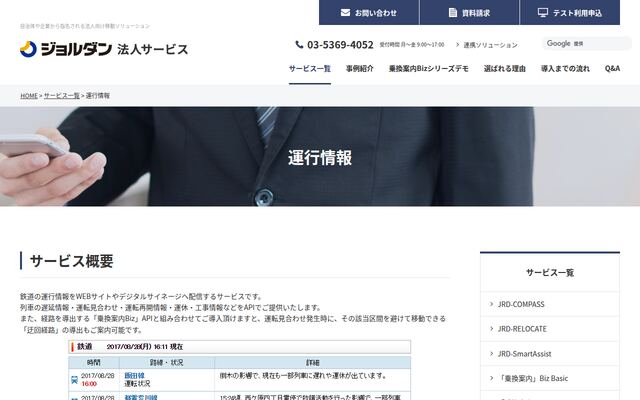Click the monitor icon for テスト利用申込
The height and width of the screenshot is (400, 640).
click(x=542, y=13)
